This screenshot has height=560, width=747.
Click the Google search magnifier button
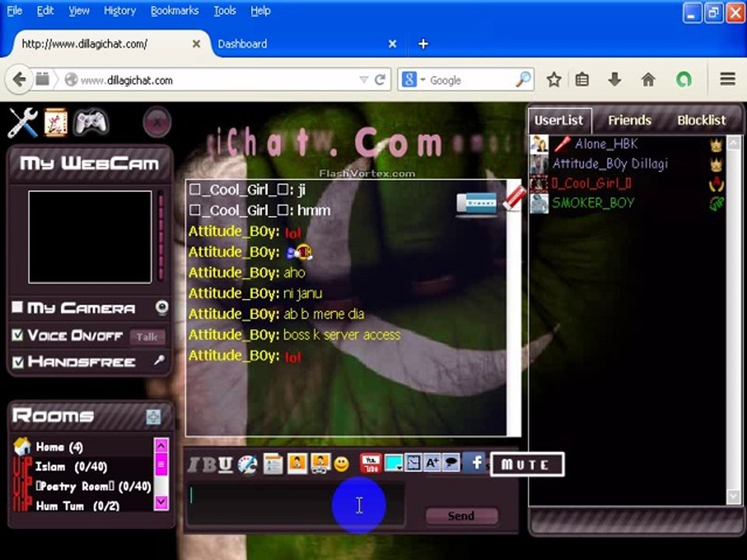523,79
